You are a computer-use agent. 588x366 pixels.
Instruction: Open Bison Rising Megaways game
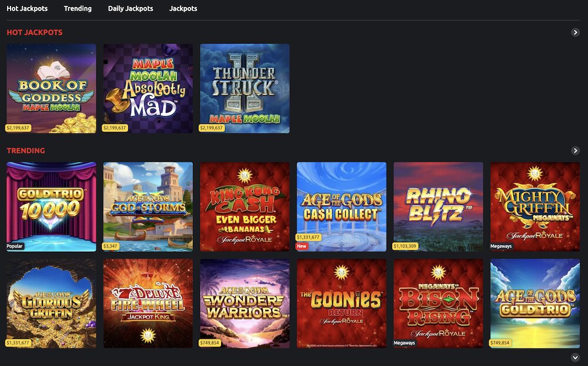tap(439, 304)
